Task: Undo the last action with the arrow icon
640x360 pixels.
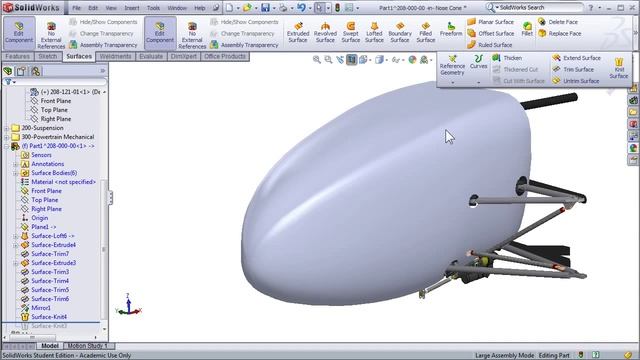Action: (301, 8)
